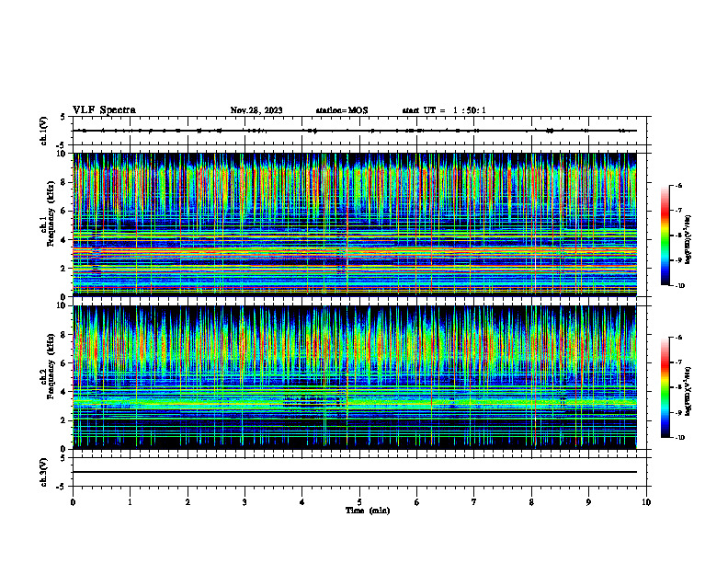Click tick label '2' on the Time axis

click(188, 502)
